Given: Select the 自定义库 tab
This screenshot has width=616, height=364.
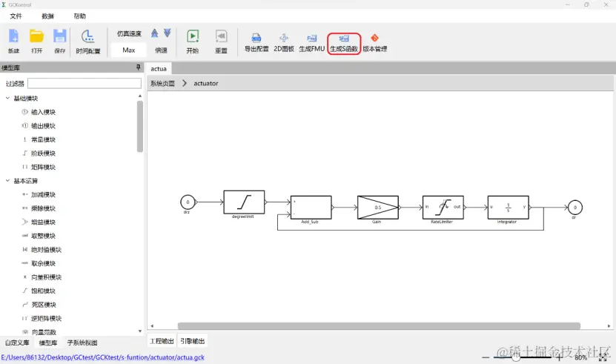Looking at the screenshot, I should click(x=17, y=343).
